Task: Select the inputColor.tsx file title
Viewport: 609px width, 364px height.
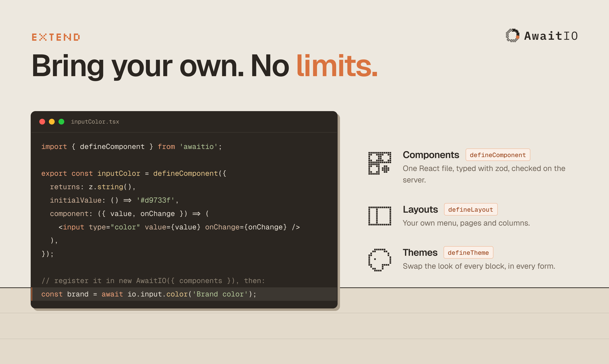Action: click(95, 122)
